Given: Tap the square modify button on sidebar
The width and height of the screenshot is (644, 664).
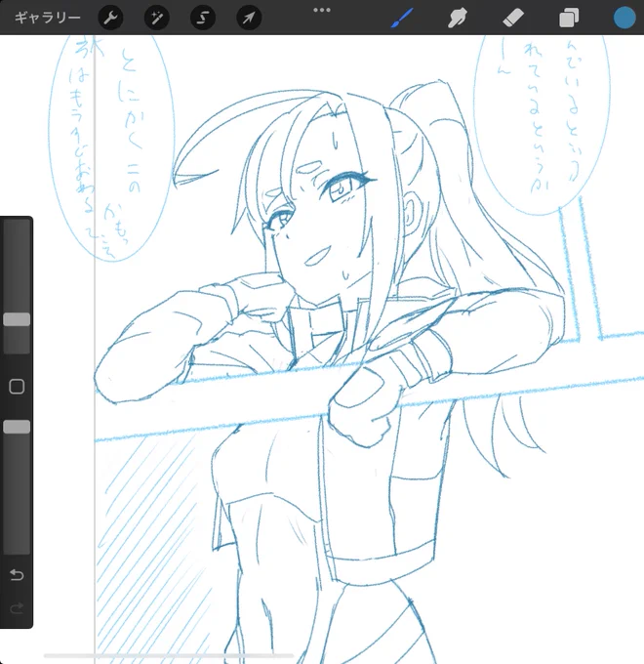Looking at the screenshot, I should pyautogui.click(x=17, y=387).
